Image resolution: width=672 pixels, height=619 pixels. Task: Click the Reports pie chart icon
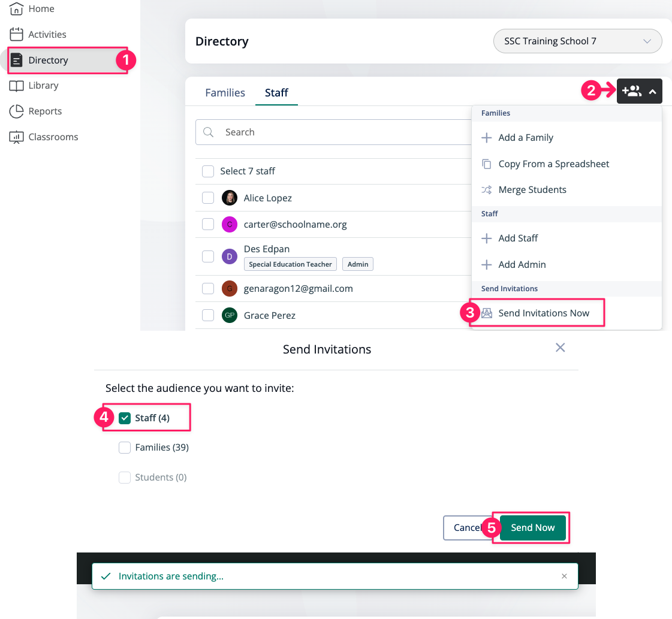pos(17,111)
